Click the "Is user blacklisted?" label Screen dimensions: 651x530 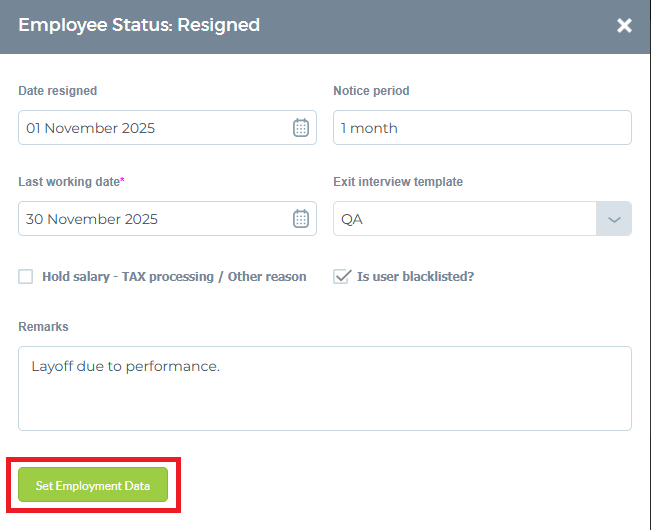point(415,277)
